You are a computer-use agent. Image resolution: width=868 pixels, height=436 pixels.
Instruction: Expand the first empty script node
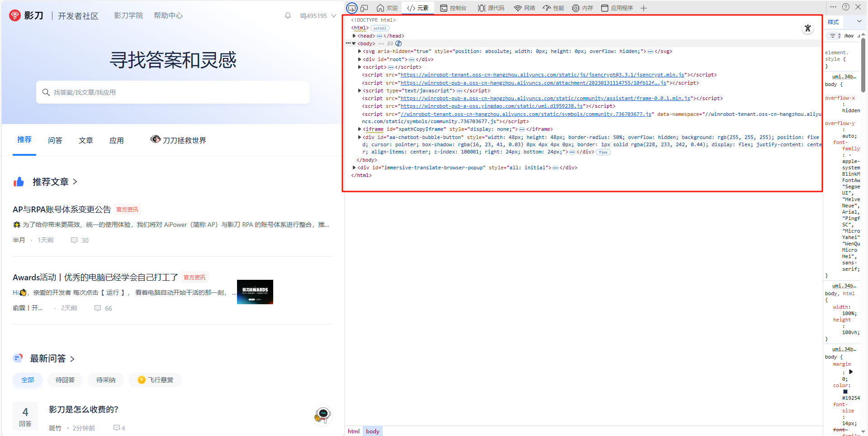click(360, 67)
